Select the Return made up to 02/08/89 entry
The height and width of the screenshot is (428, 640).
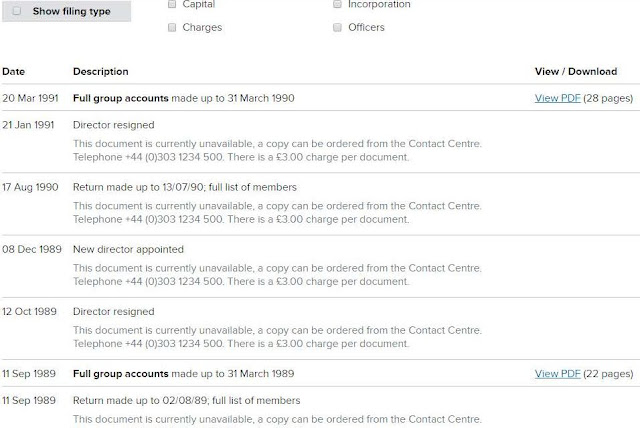[x=186, y=401]
